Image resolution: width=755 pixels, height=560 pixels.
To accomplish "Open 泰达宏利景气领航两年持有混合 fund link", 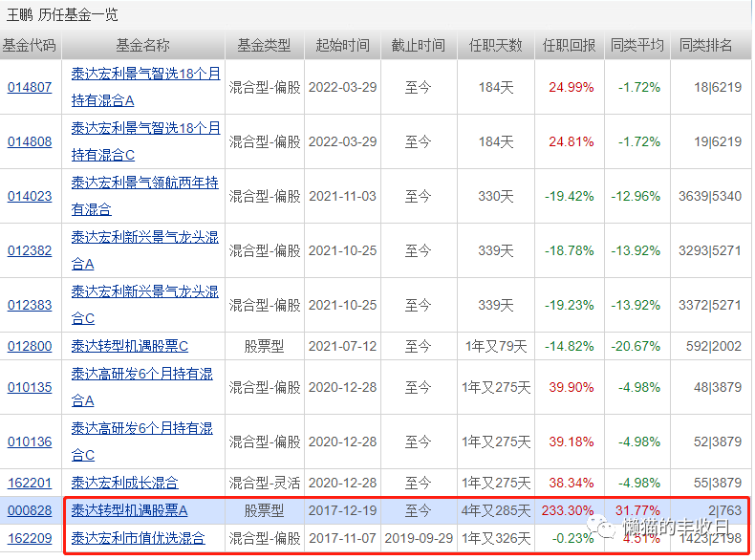I will (144, 196).
